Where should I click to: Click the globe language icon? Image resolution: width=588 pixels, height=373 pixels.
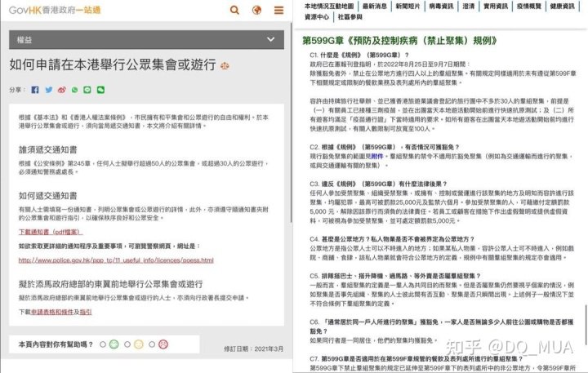pos(256,11)
